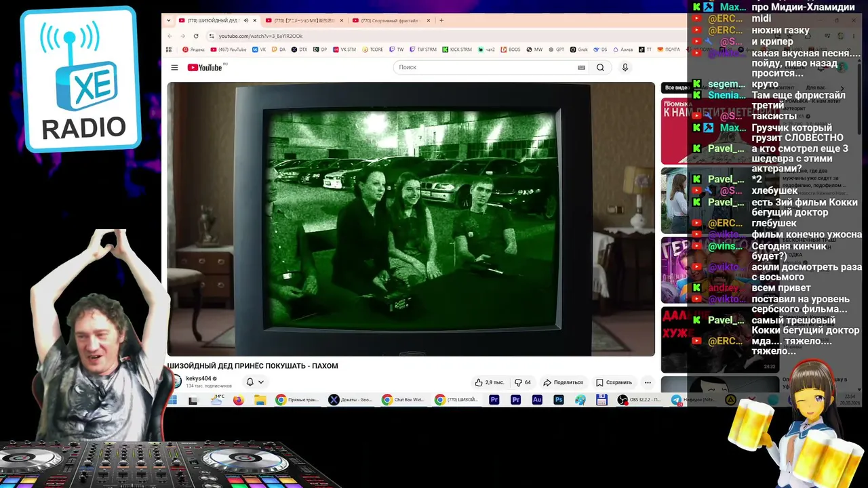Open the DA bookmark
The image size is (868, 488).
pos(279,49)
